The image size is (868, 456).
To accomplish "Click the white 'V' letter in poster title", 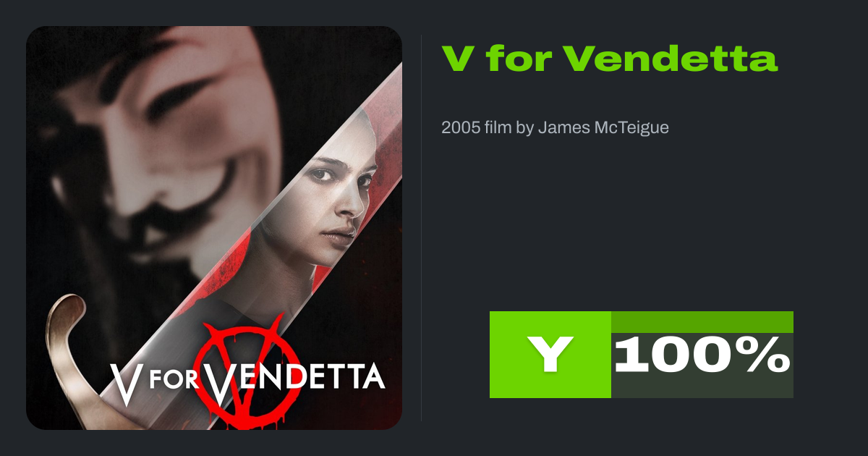I will tap(124, 381).
